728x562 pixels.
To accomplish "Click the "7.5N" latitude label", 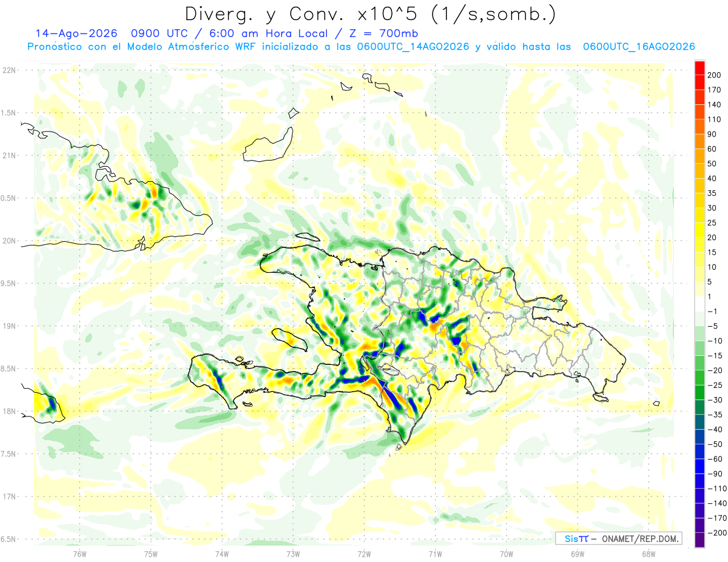I will click(8, 454).
